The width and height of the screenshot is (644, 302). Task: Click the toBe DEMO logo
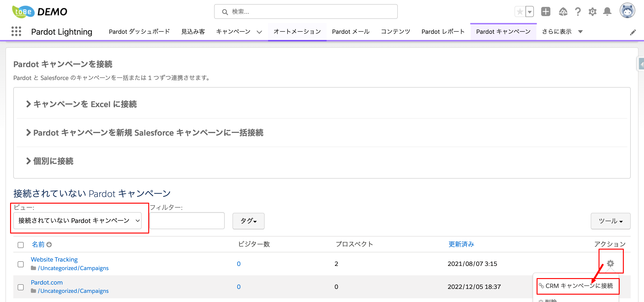click(39, 11)
